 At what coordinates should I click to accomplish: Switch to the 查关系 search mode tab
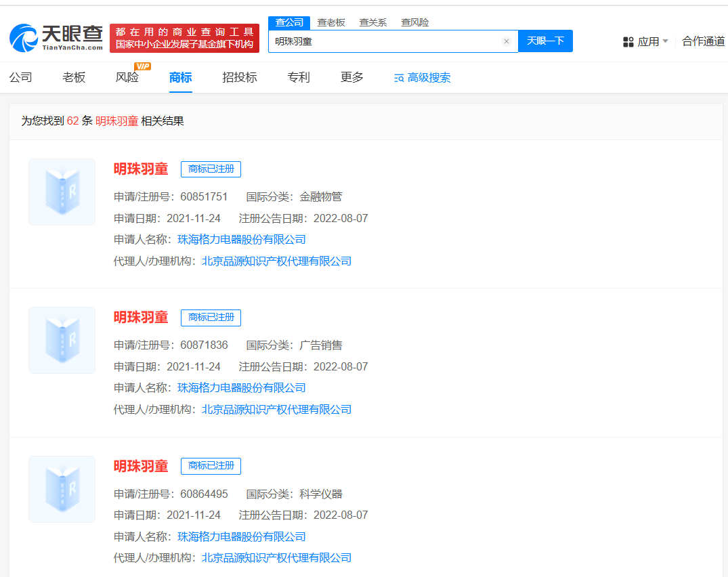(x=373, y=22)
